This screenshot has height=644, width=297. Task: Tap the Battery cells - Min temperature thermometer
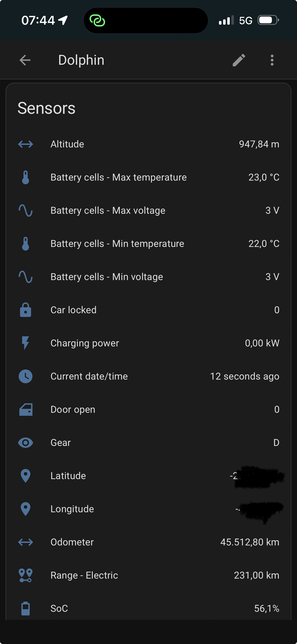26,244
